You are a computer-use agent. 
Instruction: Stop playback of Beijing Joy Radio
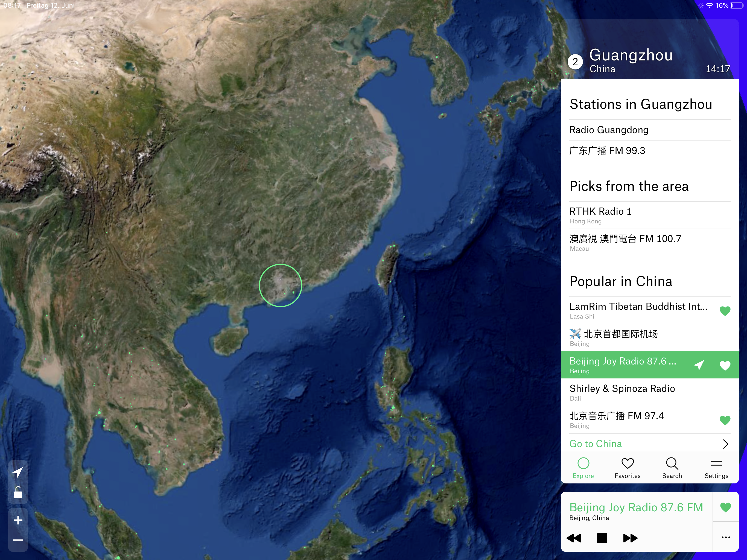(602, 538)
